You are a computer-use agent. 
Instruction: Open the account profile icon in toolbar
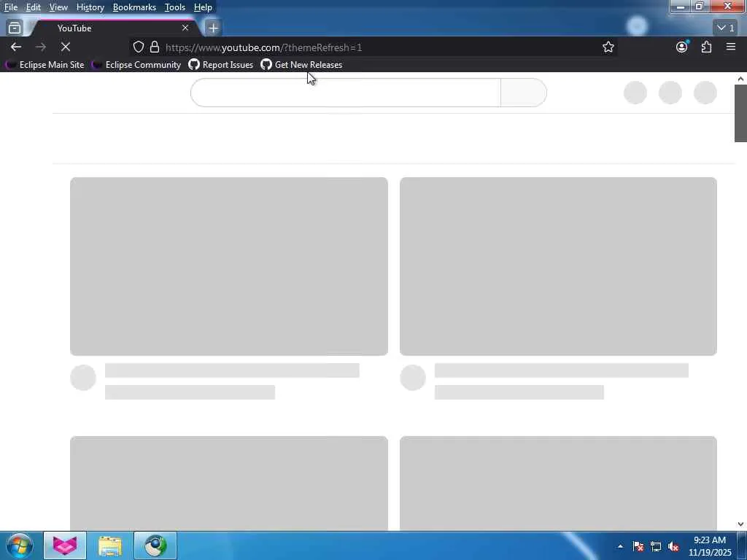682,47
